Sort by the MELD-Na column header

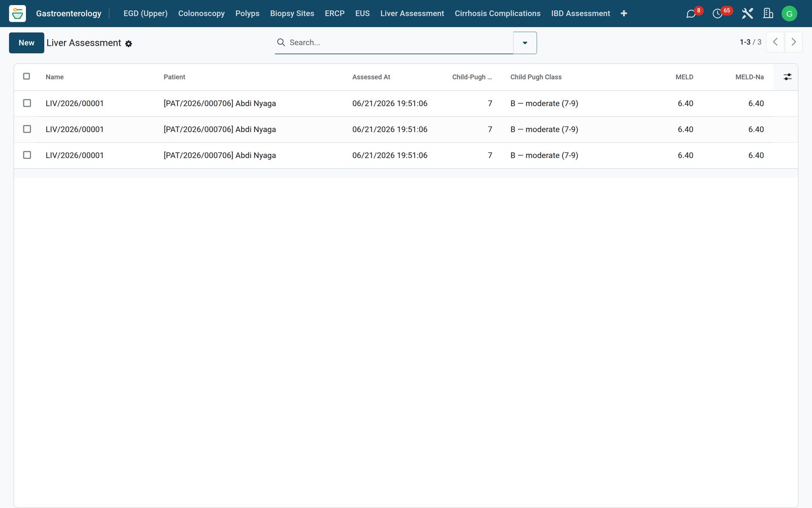coord(749,77)
